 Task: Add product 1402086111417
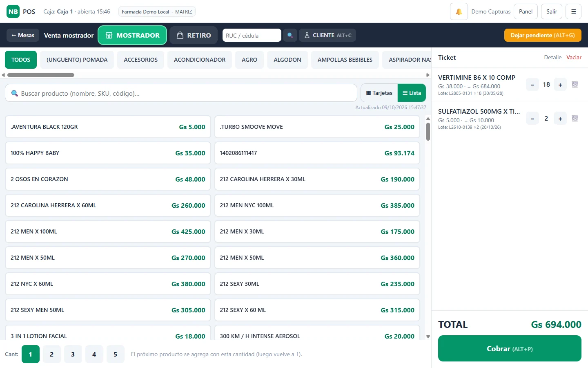click(x=317, y=153)
